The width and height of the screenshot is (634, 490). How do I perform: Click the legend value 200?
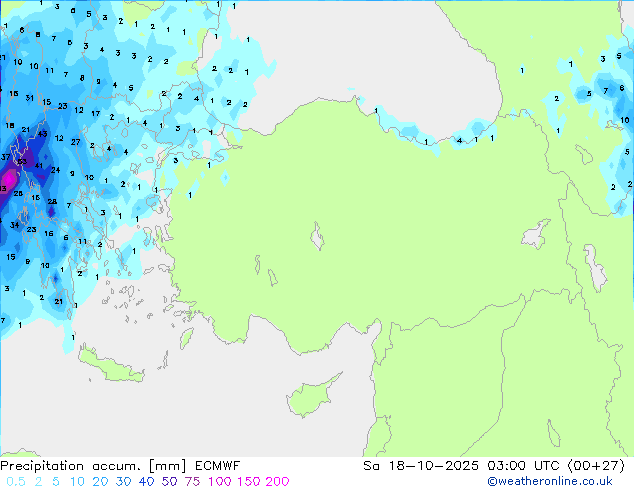coord(277,482)
